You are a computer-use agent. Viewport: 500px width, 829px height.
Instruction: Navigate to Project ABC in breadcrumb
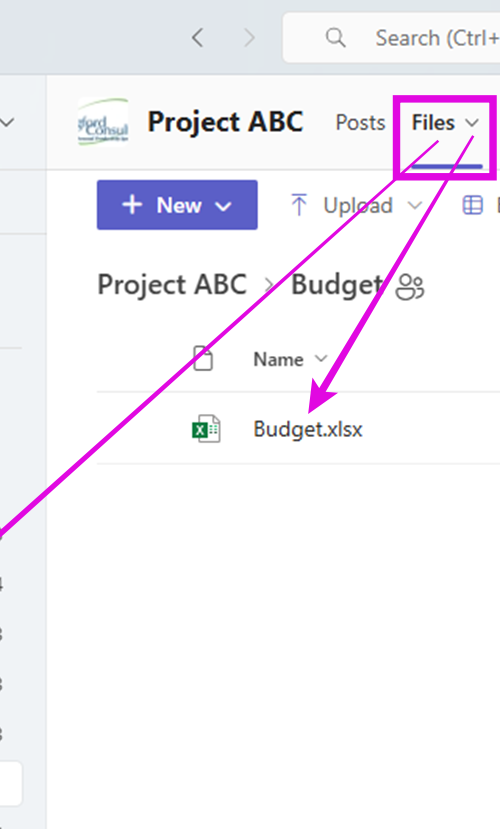coord(172,284)
